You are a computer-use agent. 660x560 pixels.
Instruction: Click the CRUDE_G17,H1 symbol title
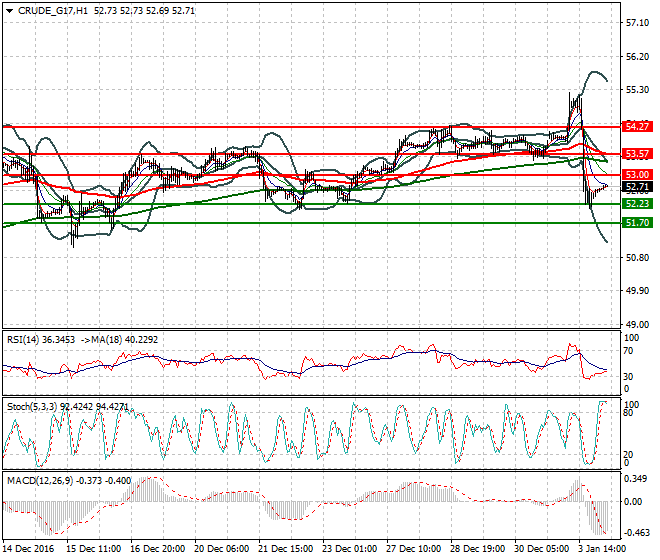[x=53, y=11]
